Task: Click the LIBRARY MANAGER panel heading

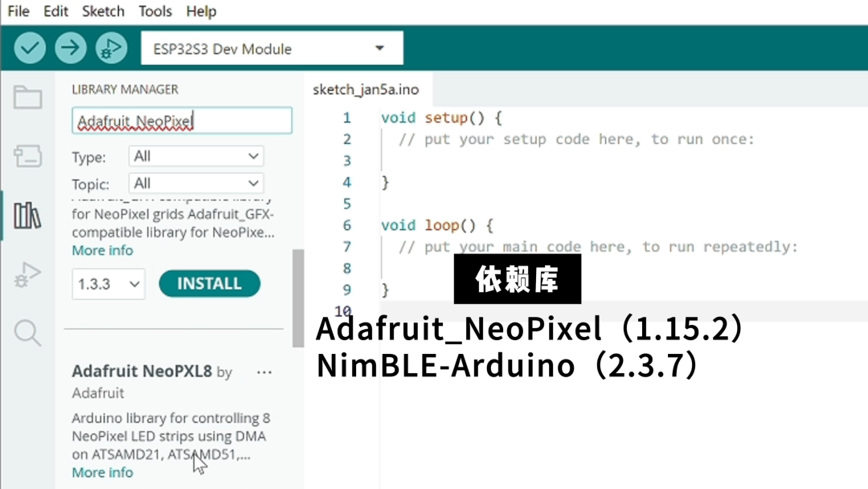Action: coord(125,89)
